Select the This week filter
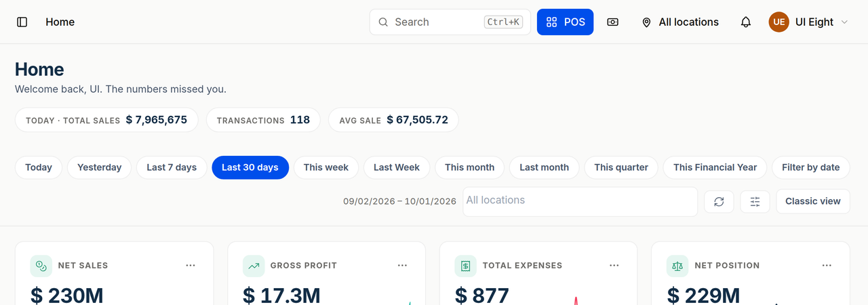Image resolution: width=868 pixels, height=305 pixels. 326,167
